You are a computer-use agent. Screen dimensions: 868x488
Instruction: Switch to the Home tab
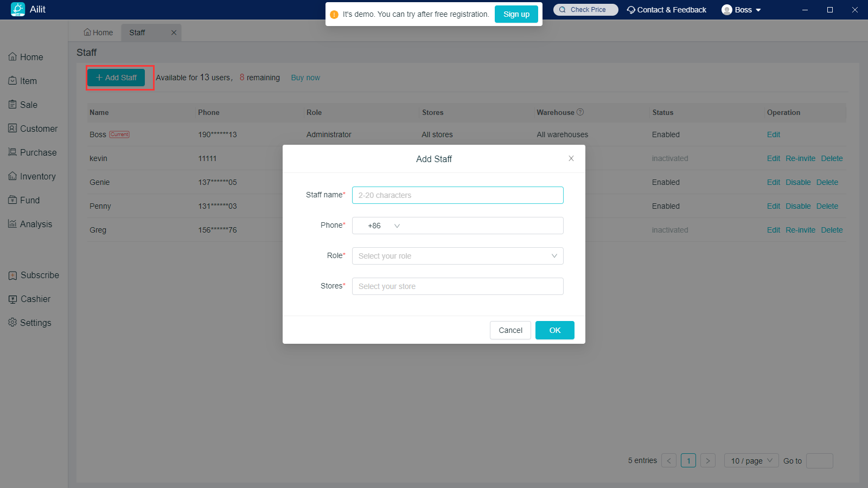(98, 33)
